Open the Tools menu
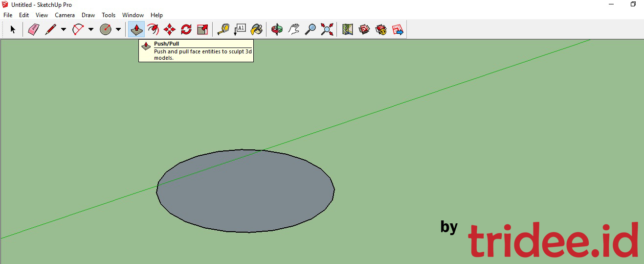Image resolution: width=644 pixels, height=264 pixels. (109, 15)
